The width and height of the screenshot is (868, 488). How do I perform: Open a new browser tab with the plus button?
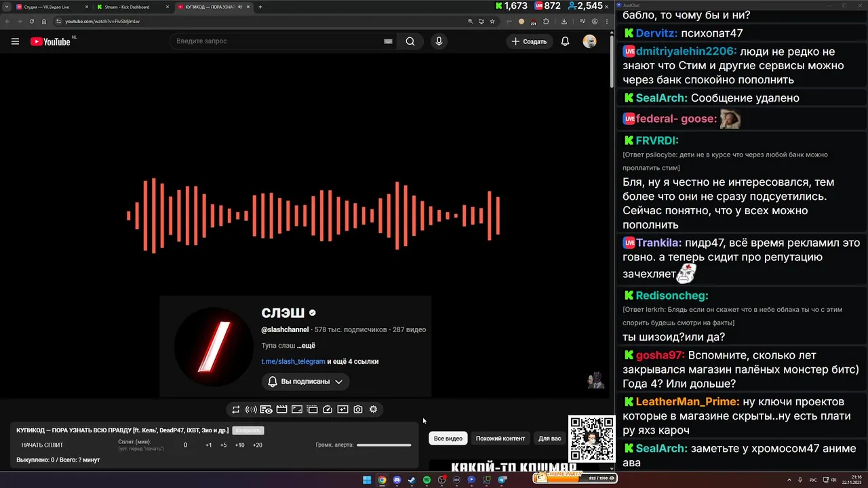[260, 7]
